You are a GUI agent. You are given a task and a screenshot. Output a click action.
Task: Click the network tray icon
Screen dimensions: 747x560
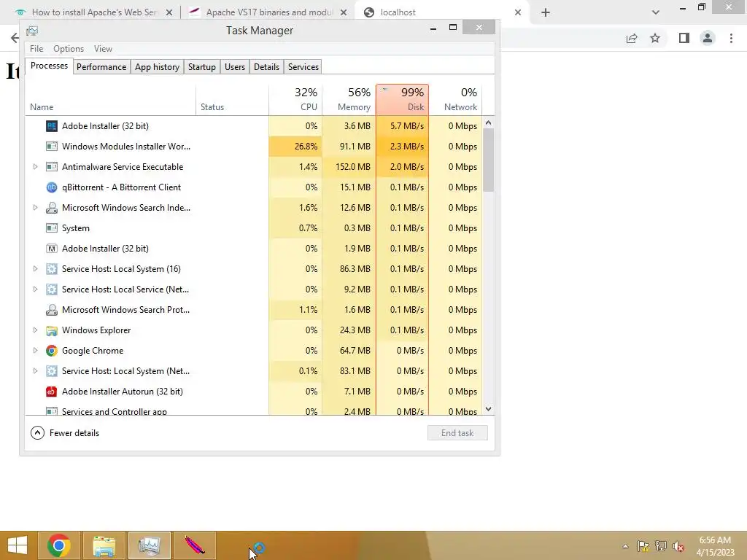coord(661,546)
